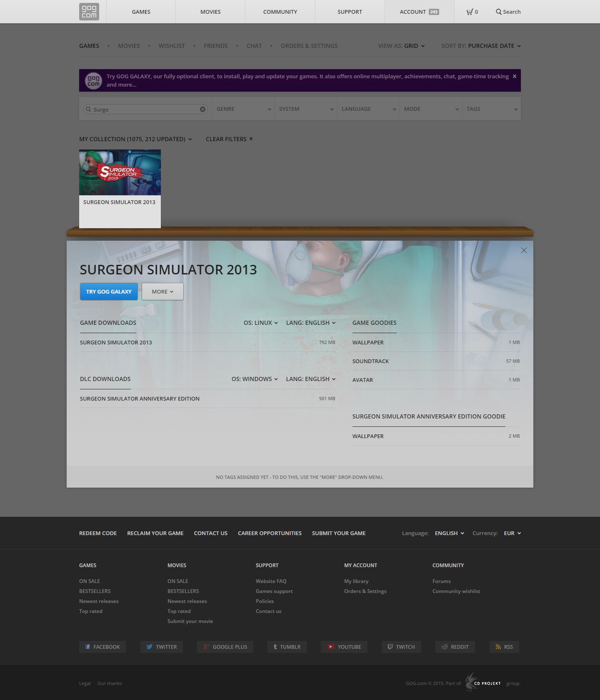
Task: Click the Reclaim Your Game link
Action: point(155,533)
